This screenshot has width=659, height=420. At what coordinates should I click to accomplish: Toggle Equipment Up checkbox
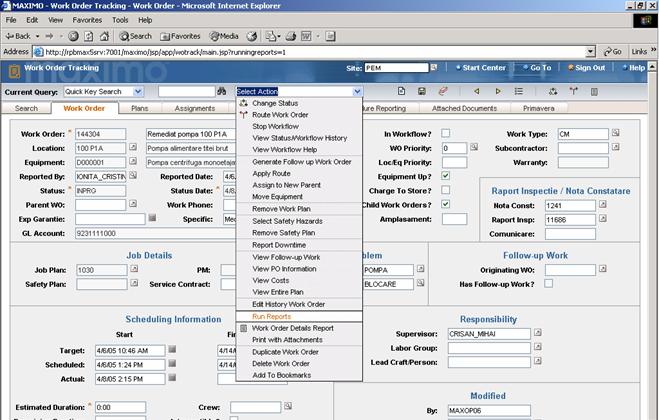tap(445, 176)
